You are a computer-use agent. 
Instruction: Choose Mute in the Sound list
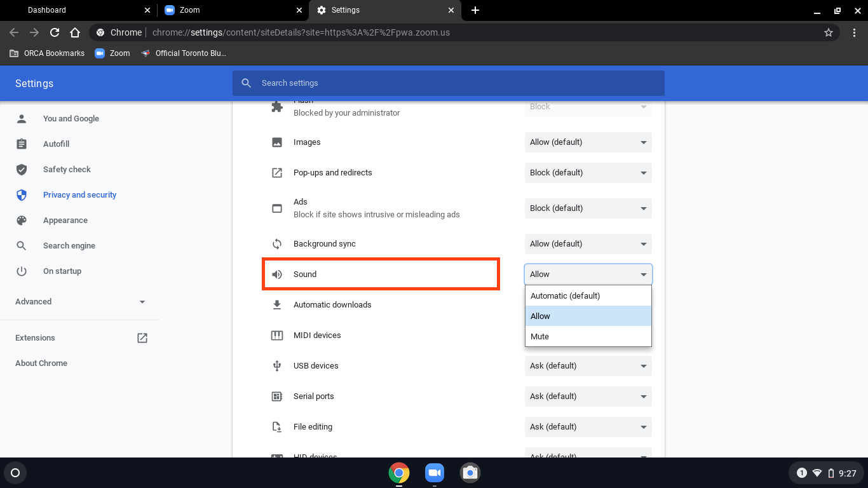[x=588, y=336]
